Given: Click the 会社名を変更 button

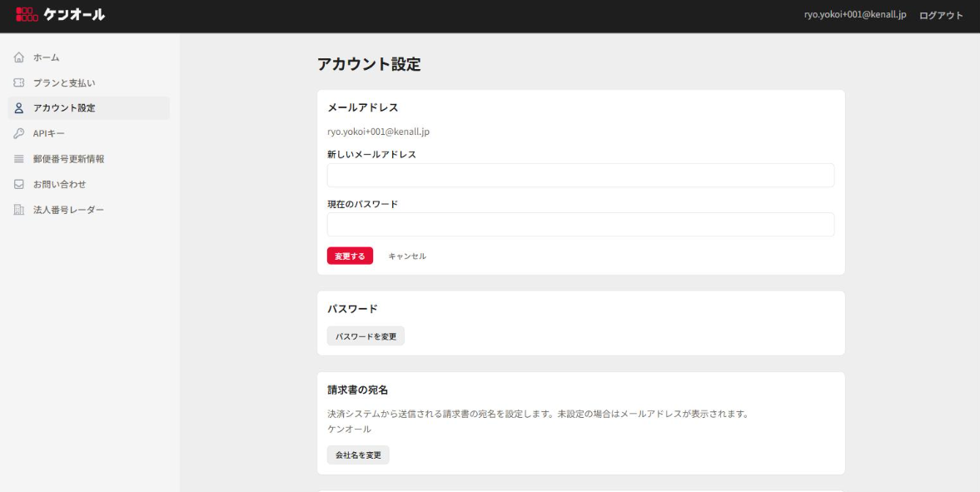Looking at the screenshot, I should coord(358,455).
